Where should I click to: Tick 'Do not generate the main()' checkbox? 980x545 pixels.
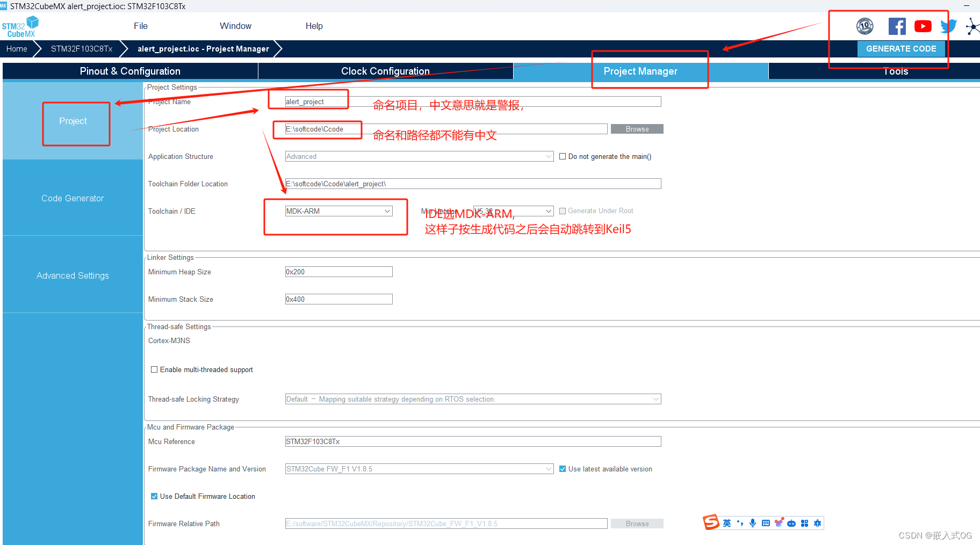[563, 156]
